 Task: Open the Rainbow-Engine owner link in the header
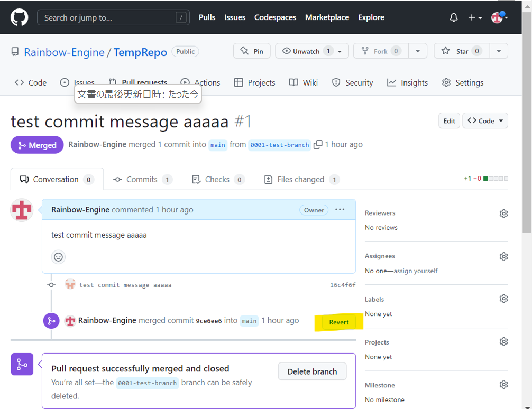[64, 52]
